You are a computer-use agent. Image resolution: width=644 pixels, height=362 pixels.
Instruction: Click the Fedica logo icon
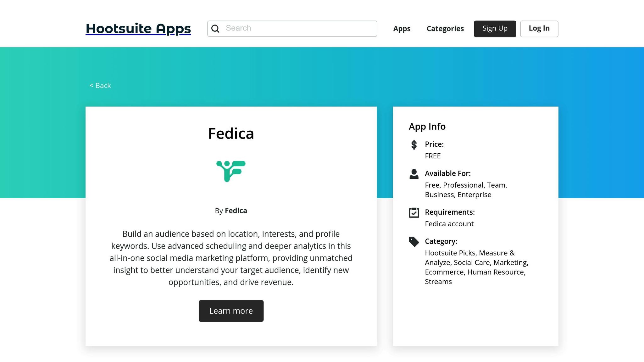tap(231, 171)
